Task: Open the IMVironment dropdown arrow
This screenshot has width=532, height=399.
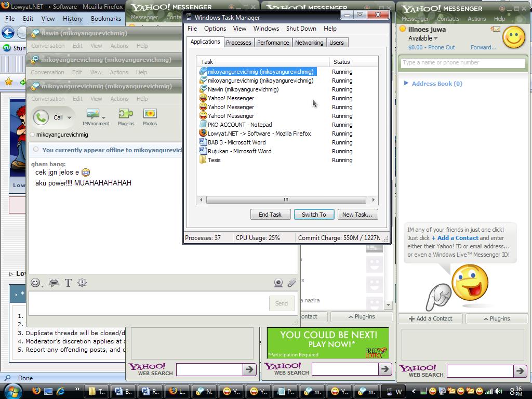Action: click(x=103, y=117)
